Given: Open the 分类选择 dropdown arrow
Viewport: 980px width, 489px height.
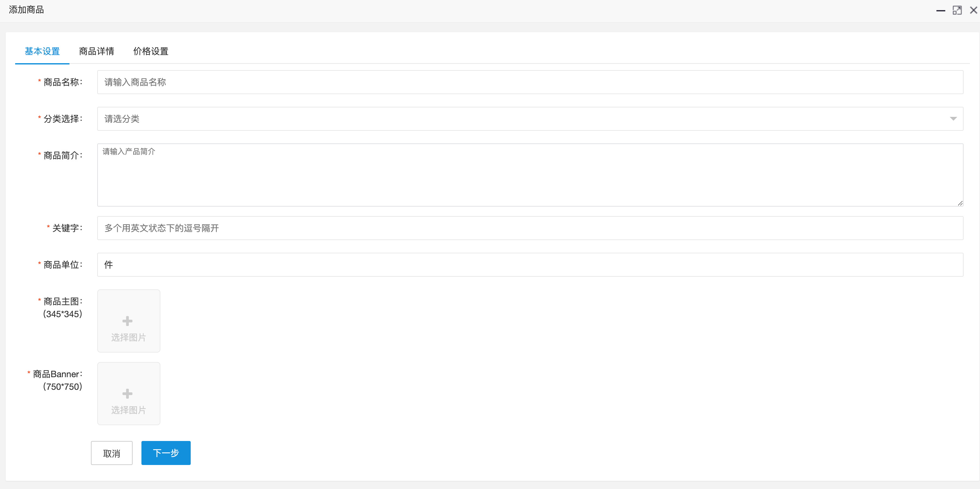Looking at the screenshot, I should tap(953, 119).
